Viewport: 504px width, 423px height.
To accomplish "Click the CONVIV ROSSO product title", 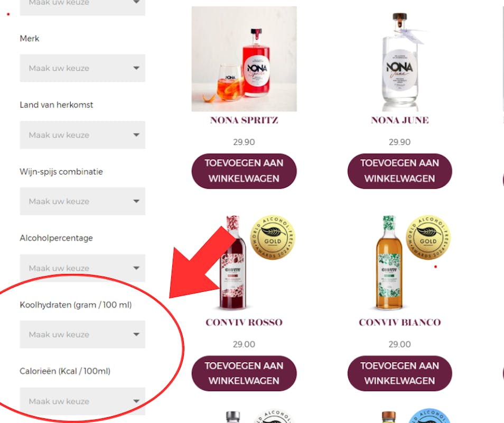I will (x=244, y=323).
